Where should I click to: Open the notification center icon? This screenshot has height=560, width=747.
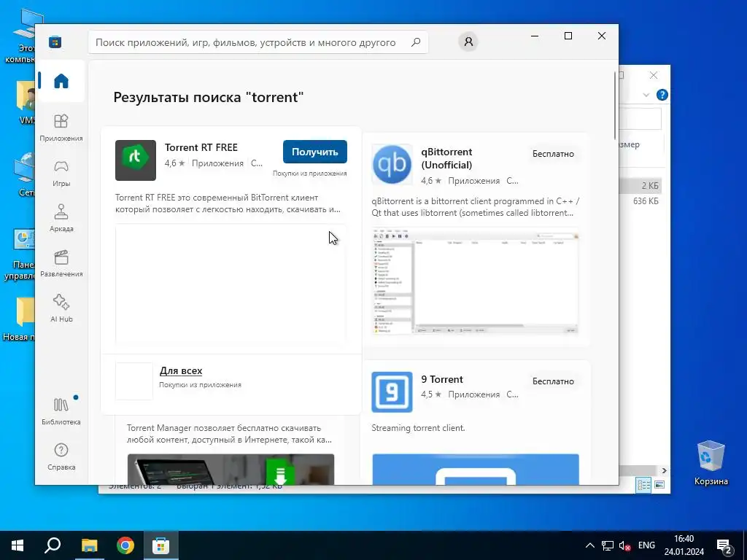[724, 545]
